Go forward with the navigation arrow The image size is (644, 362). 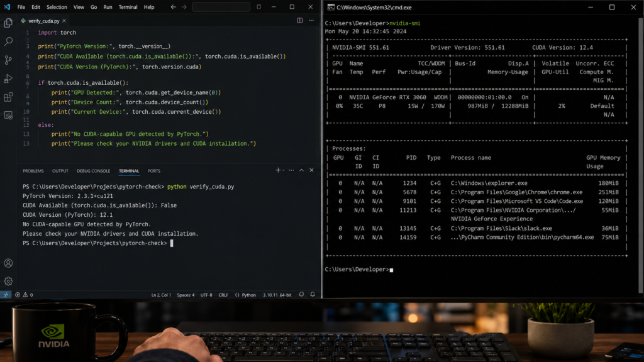point(184,7)
